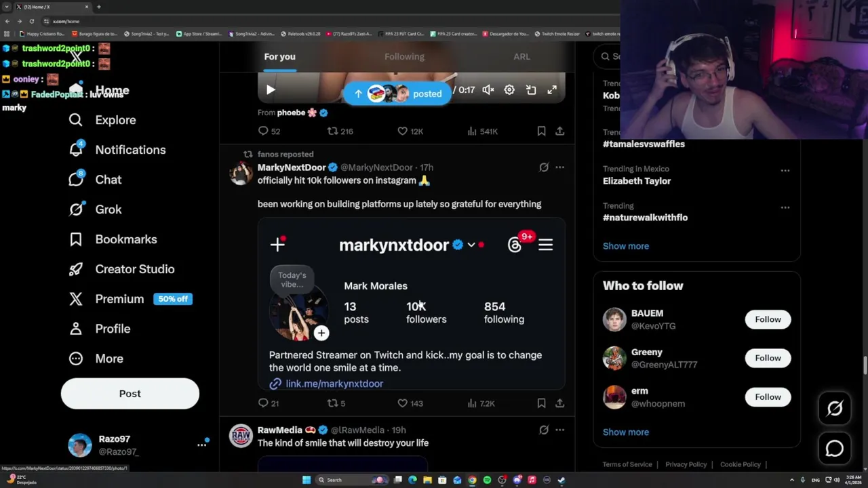The height and width of the screenshot is (488, 868).
Task: Like MarkyNextDoor's post with 143 likes
Action: click(410, 403)
